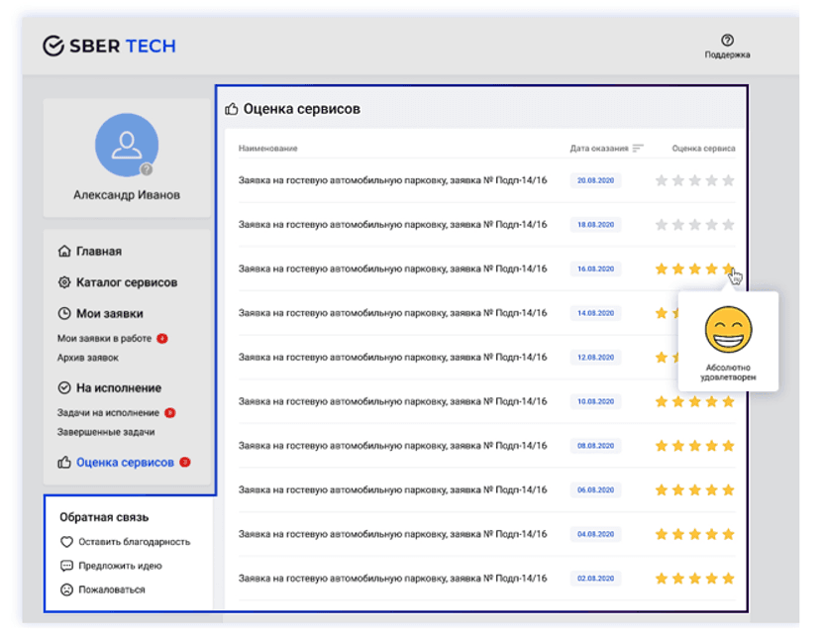Open the request row dated 02.08.2020
Screen dimensions: 823x644
click(392, 578)
